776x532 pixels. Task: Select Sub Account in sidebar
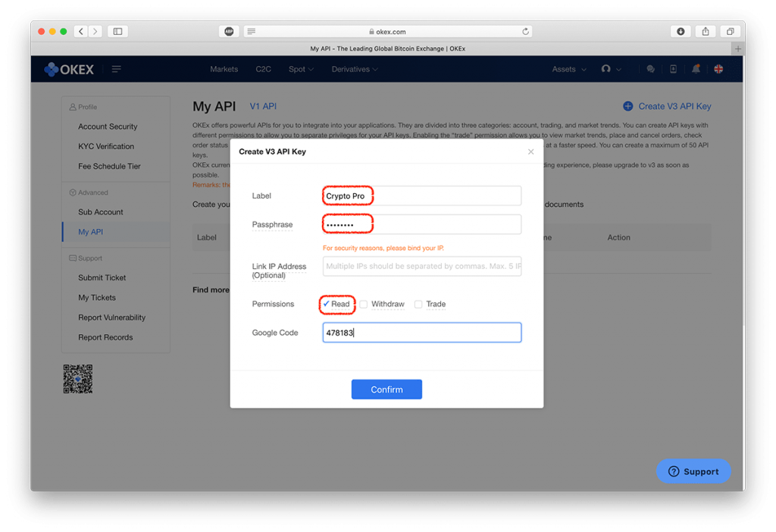click(101, 211)
